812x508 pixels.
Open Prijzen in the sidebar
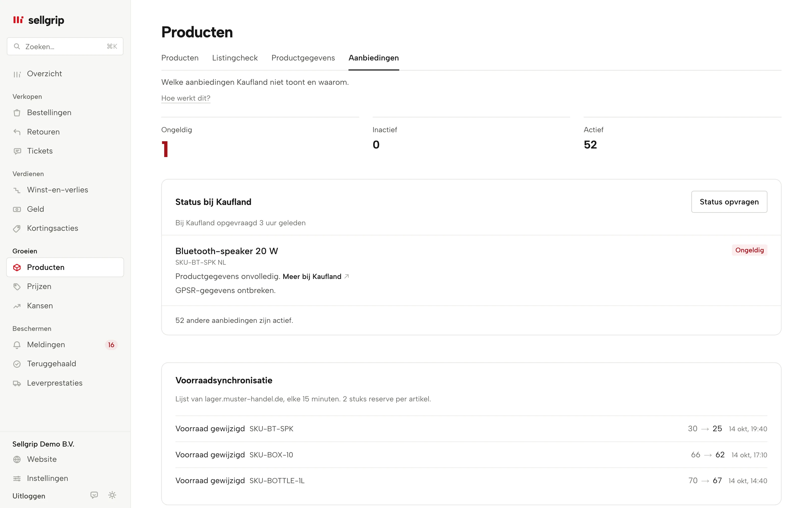[65, 286]
